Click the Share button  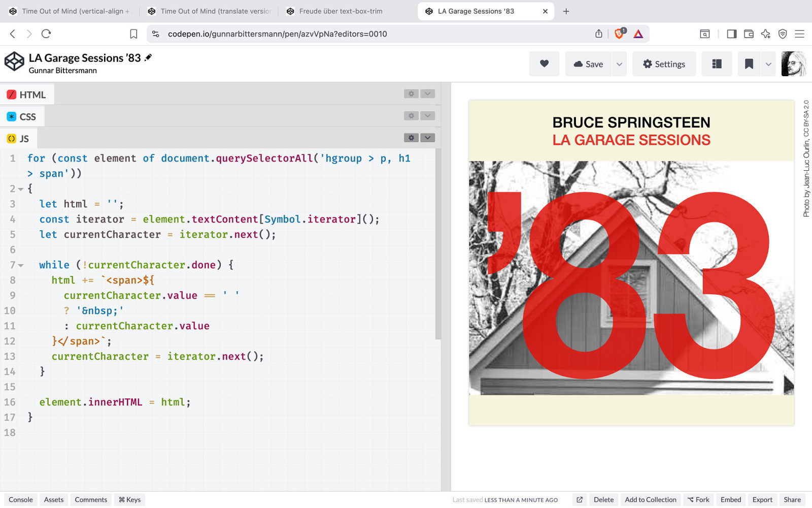tap(792, 500)
